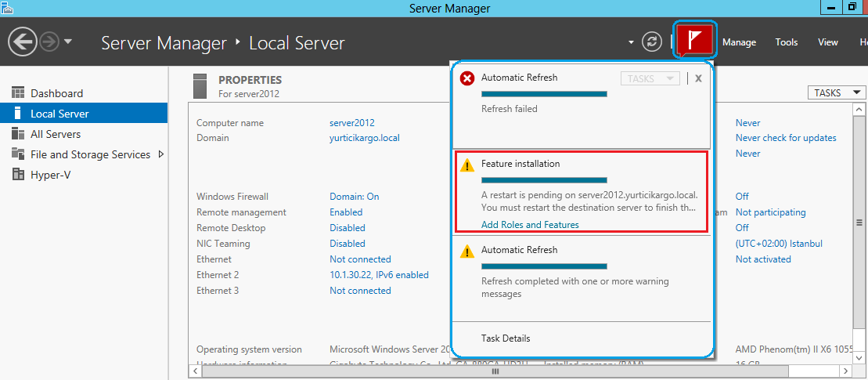Click the Feature installation progress bar

click(544, 180)
